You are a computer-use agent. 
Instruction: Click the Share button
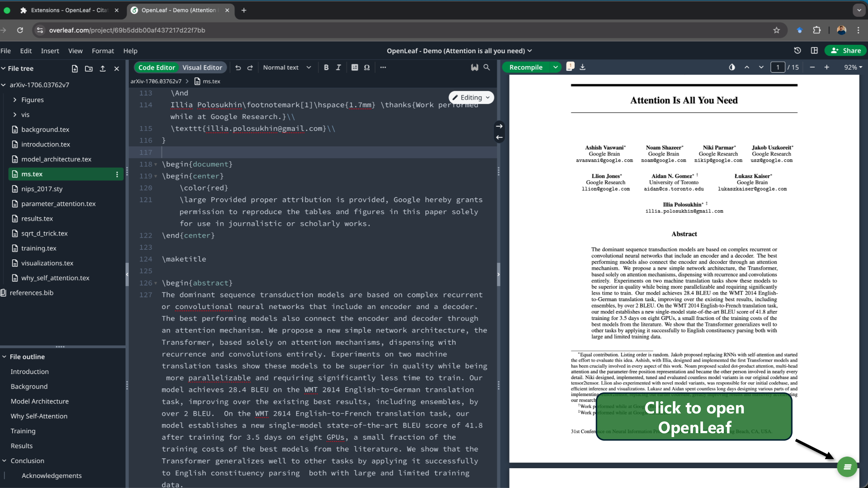pyautogui.click(x=846, y=51)
